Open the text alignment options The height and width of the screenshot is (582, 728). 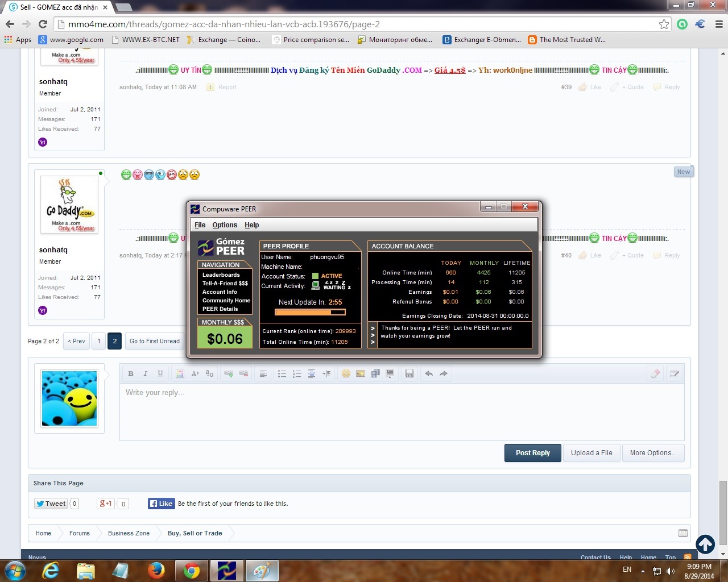pyautogui.click(x=263, y=373)
